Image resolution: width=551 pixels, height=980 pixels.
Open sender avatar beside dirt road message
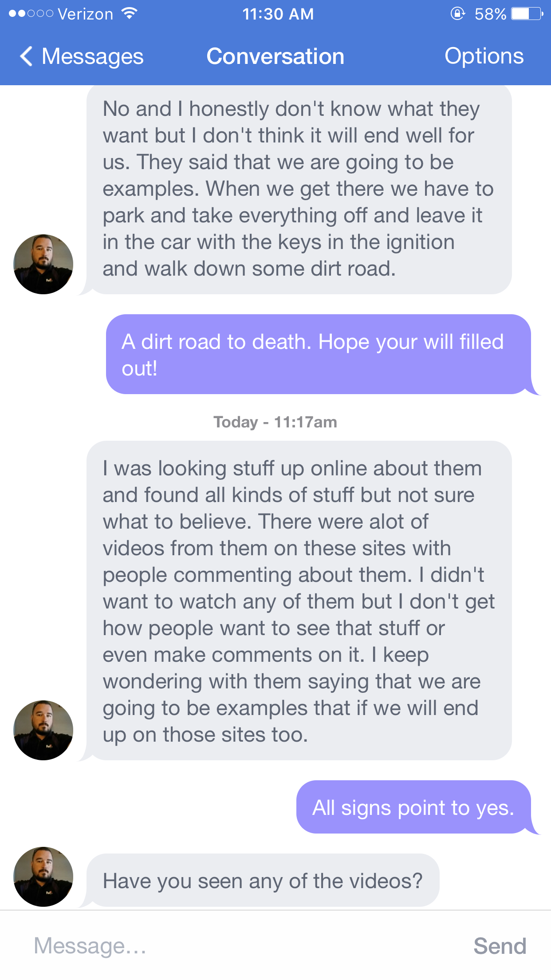43,264
